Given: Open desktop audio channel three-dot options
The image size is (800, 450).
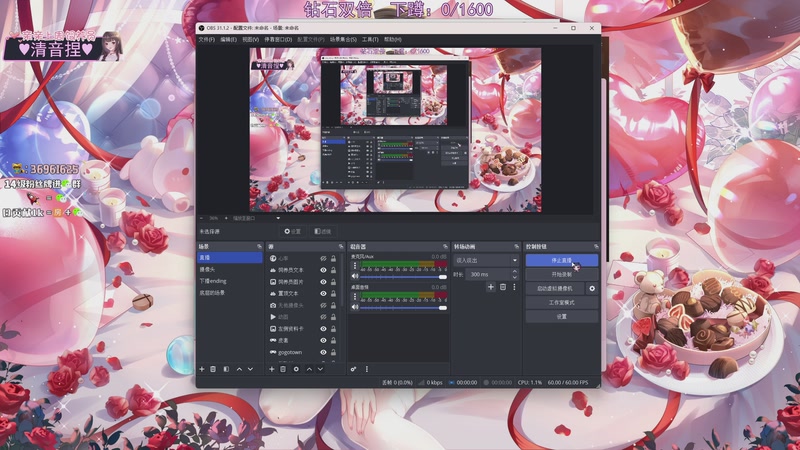Looking at the screenshot, I should 355,297.
